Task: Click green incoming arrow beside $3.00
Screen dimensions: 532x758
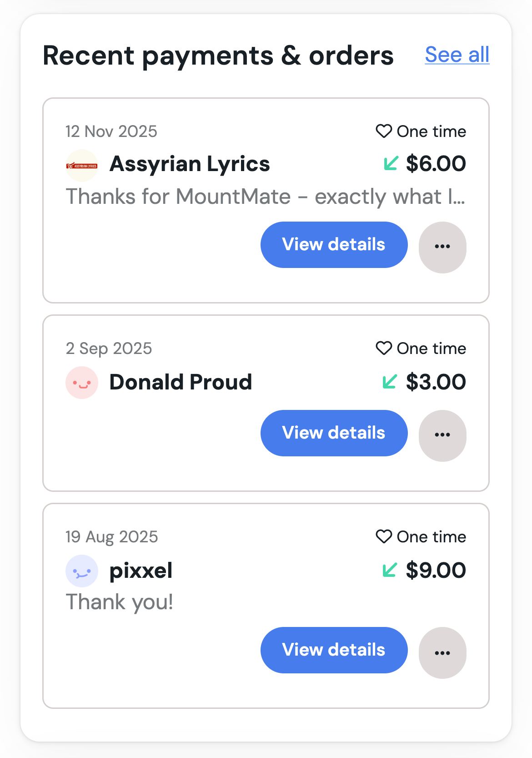Action: click(x=390, y=382)
